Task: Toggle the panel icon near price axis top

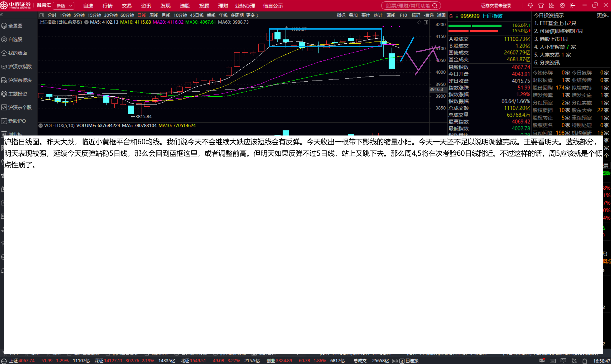Action: (426, 22)
